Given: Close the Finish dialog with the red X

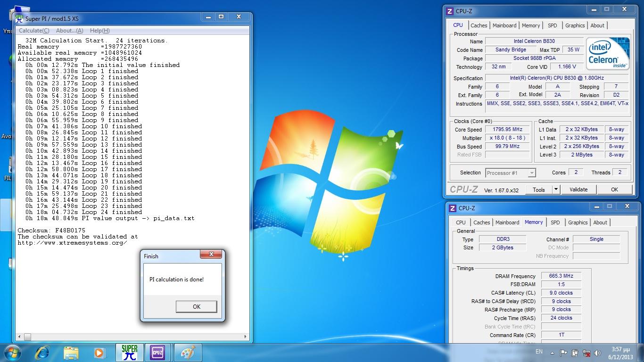Looking at the screenshot, I should point(211,255).
